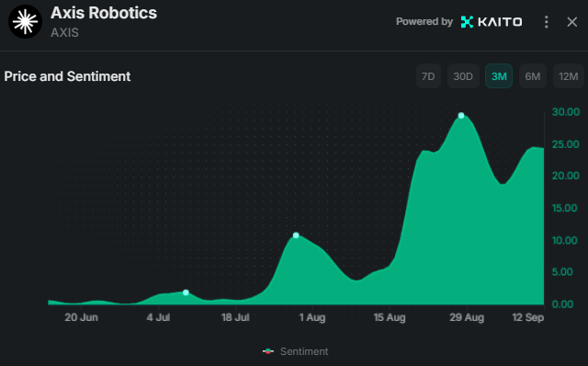Click the 30.00 y-axis label
The image size is (588, 366).
pos(566,112)
